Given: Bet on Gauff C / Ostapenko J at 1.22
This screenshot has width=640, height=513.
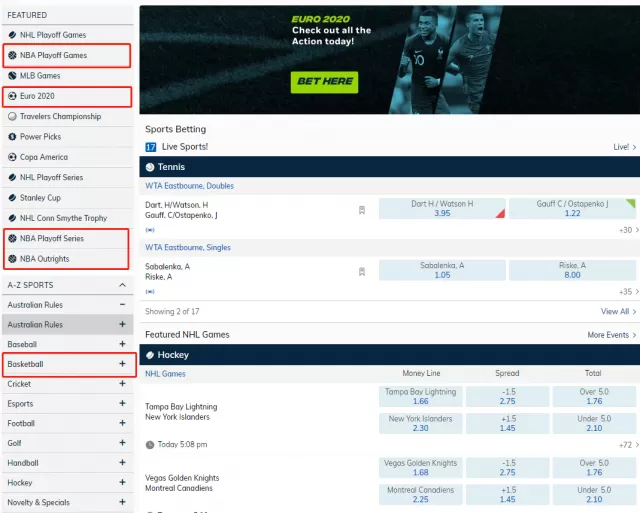Looking at the screenshot, I should pos(572,209).
